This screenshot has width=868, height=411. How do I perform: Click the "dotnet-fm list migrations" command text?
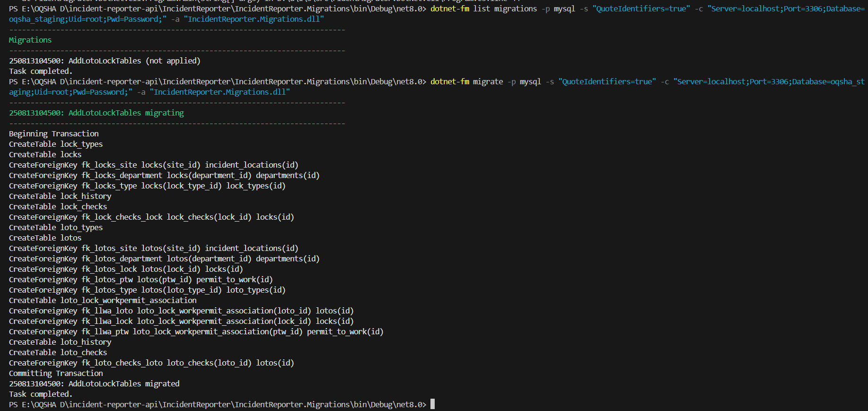[483, 9]
